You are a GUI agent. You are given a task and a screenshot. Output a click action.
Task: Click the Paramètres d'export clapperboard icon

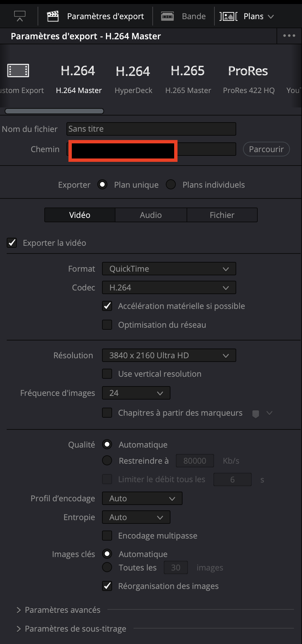coord(53,16)
